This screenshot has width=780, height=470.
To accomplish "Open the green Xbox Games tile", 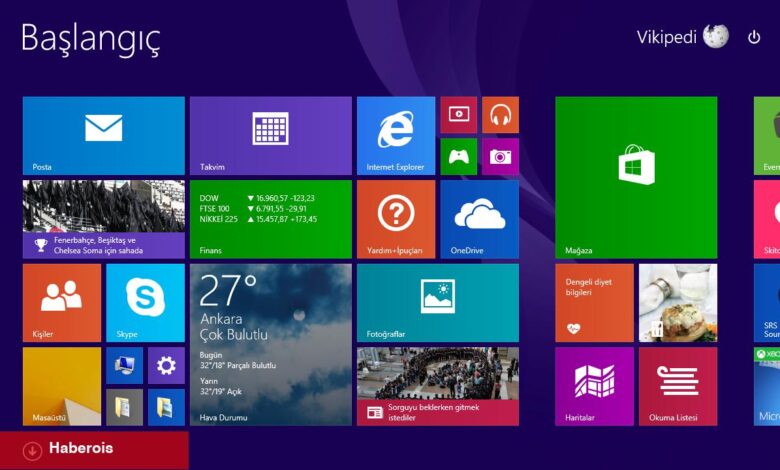I will pyautogui.click(x=459, y=157).
